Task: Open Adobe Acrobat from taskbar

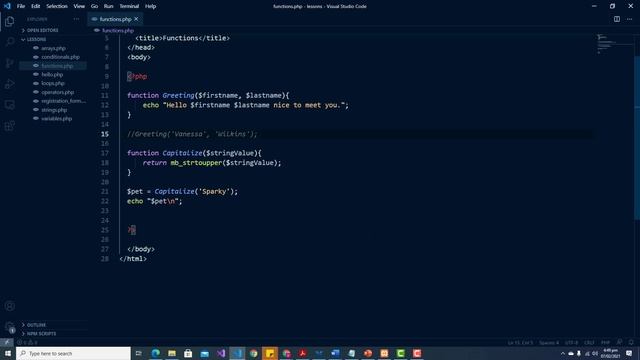Action: [x=302, y=353]
